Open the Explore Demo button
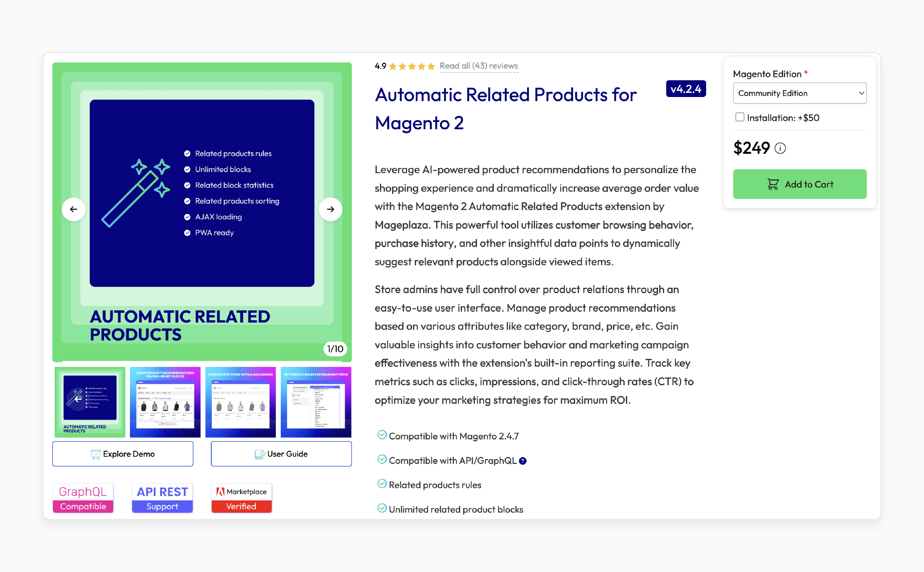Image resolution: width=924 pixels, height=572 pixels. (123, 454)
